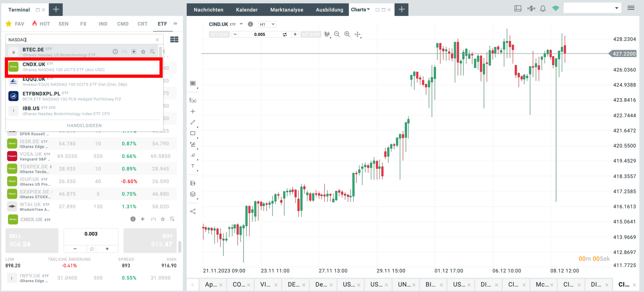Screen dimensions: 644x292
Task: Select the crosshair move tool on chart
Action: coord(358,34)
